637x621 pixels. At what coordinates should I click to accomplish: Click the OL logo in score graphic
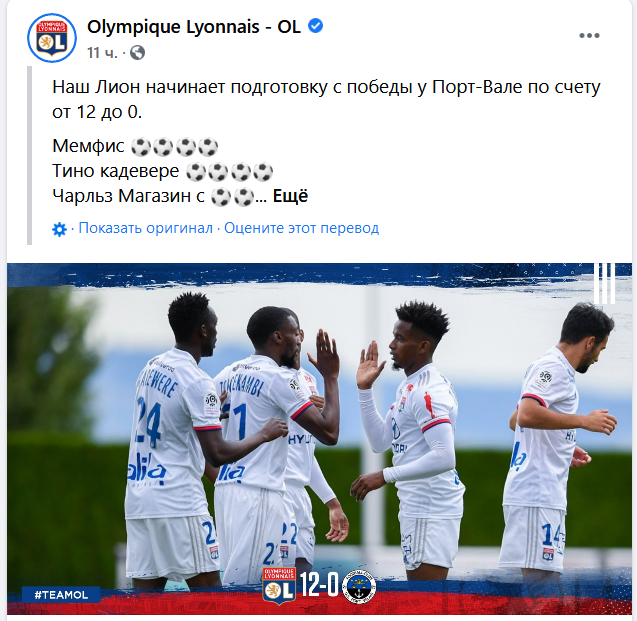279,585
